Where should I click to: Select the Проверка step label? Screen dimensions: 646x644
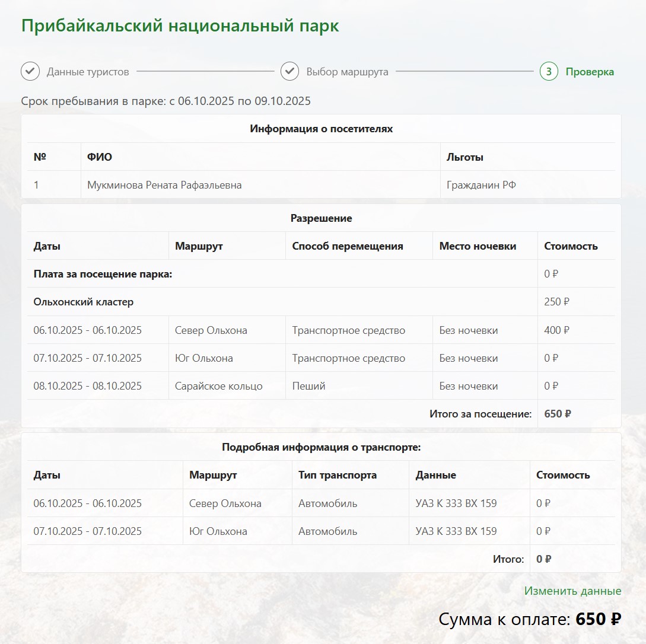click(x=590, y=72)
